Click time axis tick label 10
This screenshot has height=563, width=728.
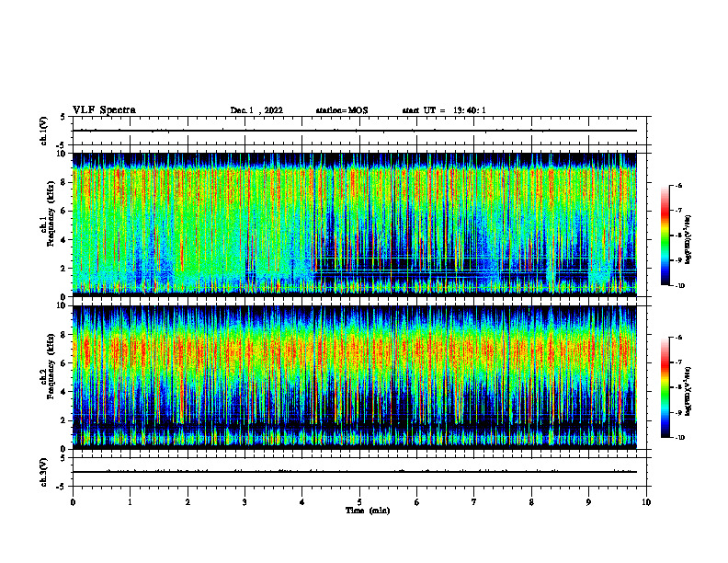click(x=646, y=502)
